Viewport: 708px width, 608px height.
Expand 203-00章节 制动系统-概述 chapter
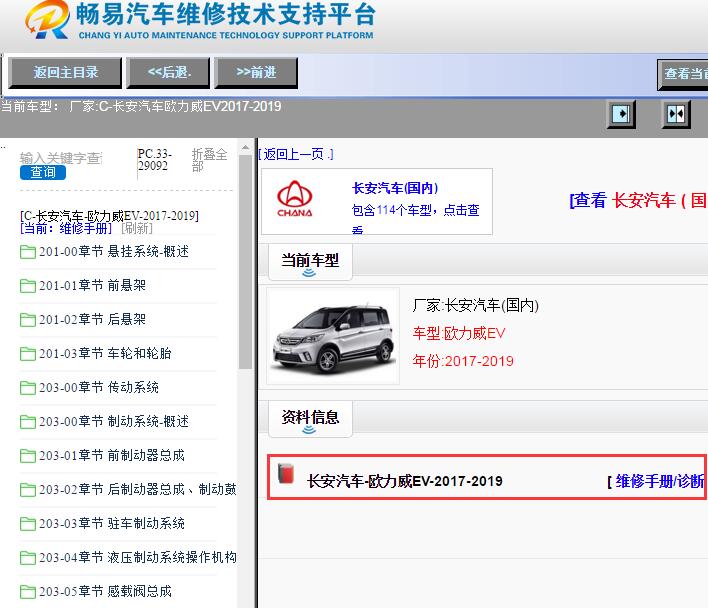114,422
